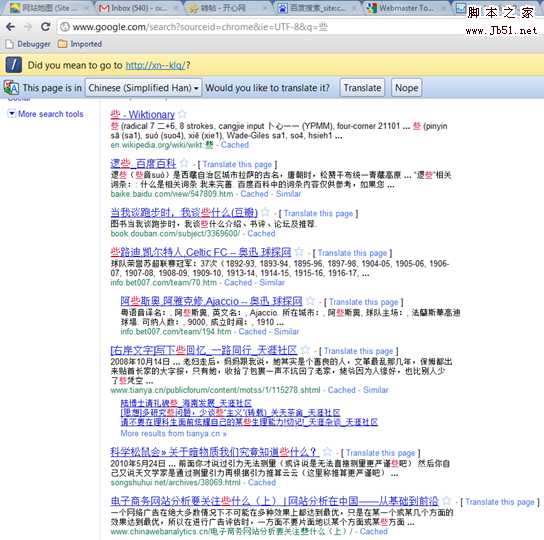544x540 pixels.
Task: Open Cached link for info.bet007.com/team/194 result
Action: click(252, 331)
